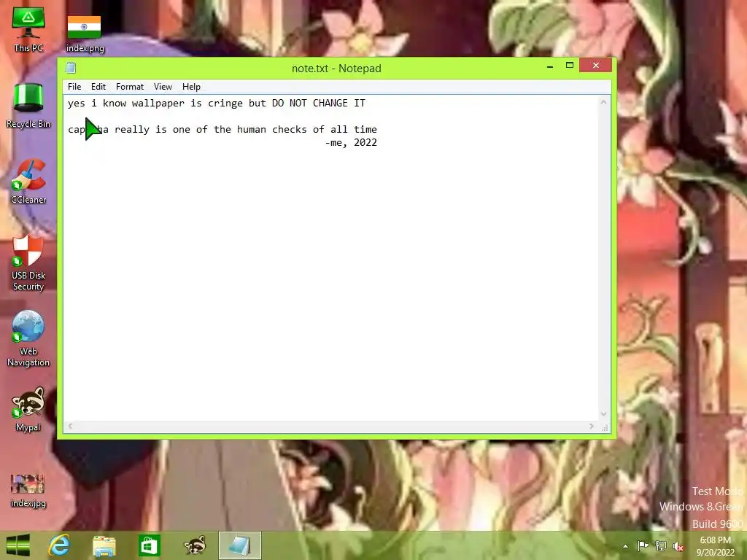The image size is (747, 560).
Task: Open the Recycle Bin icon
Action: click(x=28, y=106)
